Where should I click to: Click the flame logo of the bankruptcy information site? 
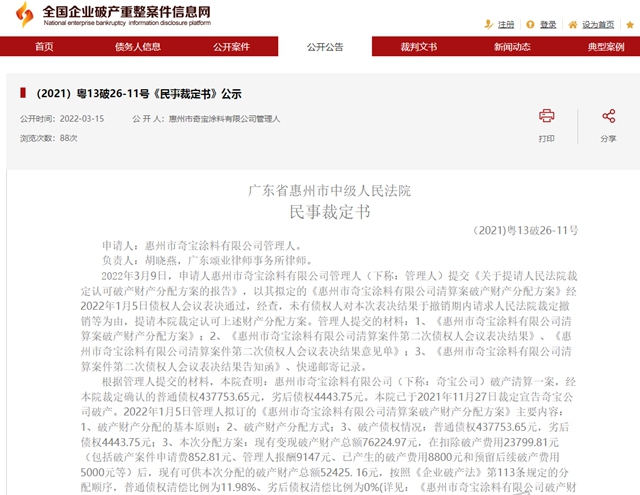point(24,15)
